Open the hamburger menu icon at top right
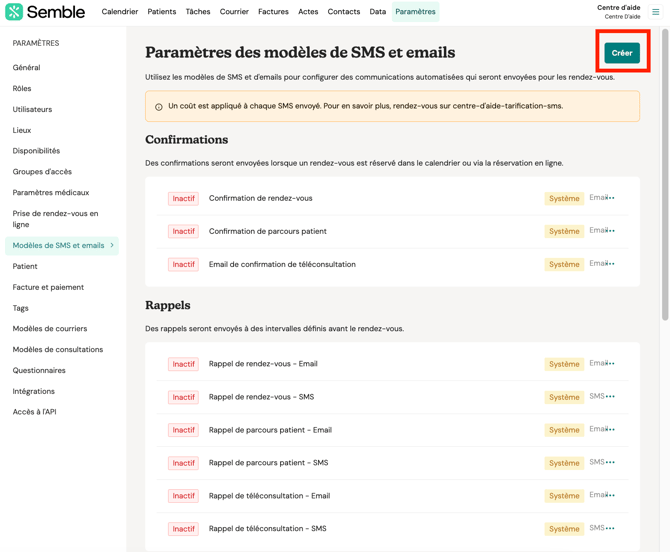This screenshot has width=670, height=552. [x=656, y=12]
